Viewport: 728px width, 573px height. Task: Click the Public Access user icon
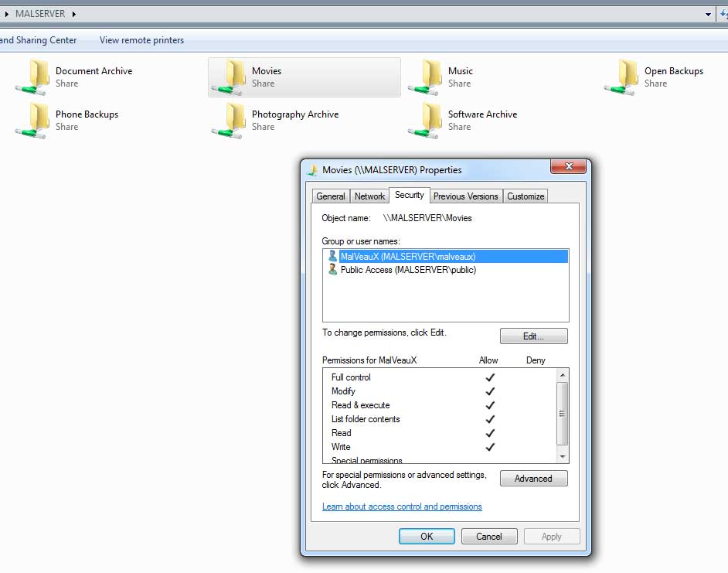tap(332, 270)
